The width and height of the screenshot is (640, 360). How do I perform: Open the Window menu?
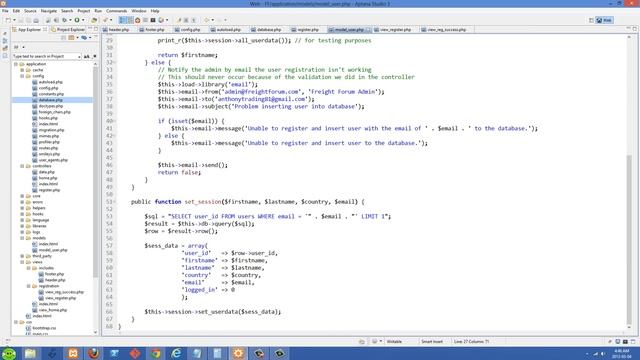139,11
